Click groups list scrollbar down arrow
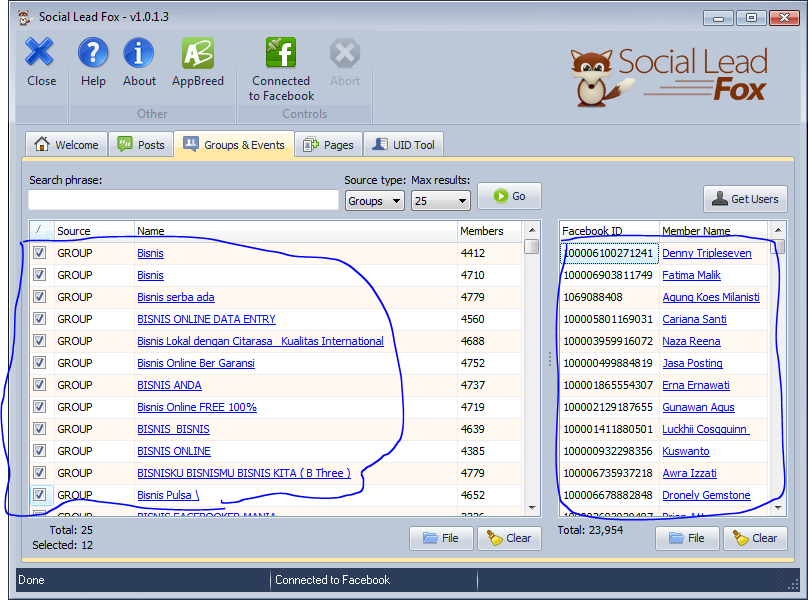 532,508
